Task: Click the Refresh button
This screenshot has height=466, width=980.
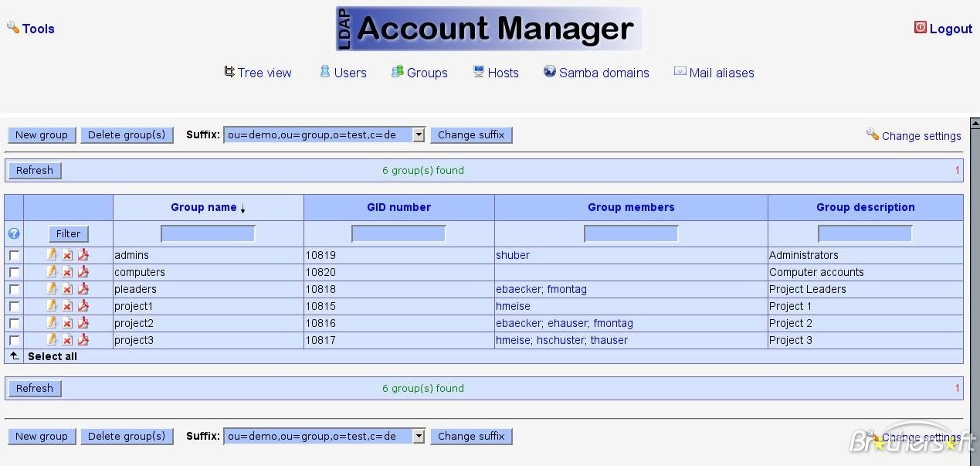Action: coord(34,170)
